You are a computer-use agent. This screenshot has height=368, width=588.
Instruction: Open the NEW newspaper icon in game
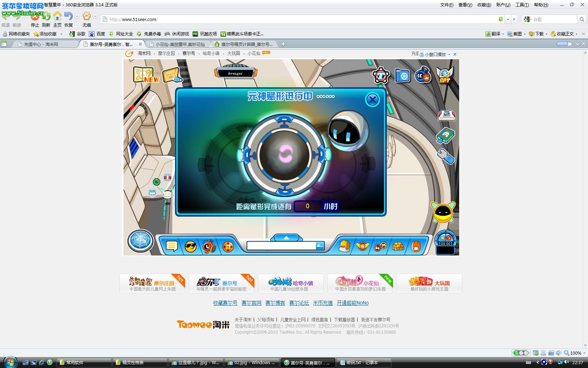coord(145,75)
